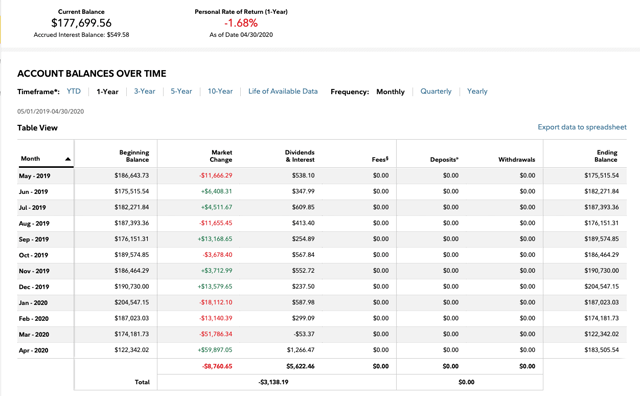Click the Beginning Balance column header
Screen dimensions: 640x396
[134, 156]
